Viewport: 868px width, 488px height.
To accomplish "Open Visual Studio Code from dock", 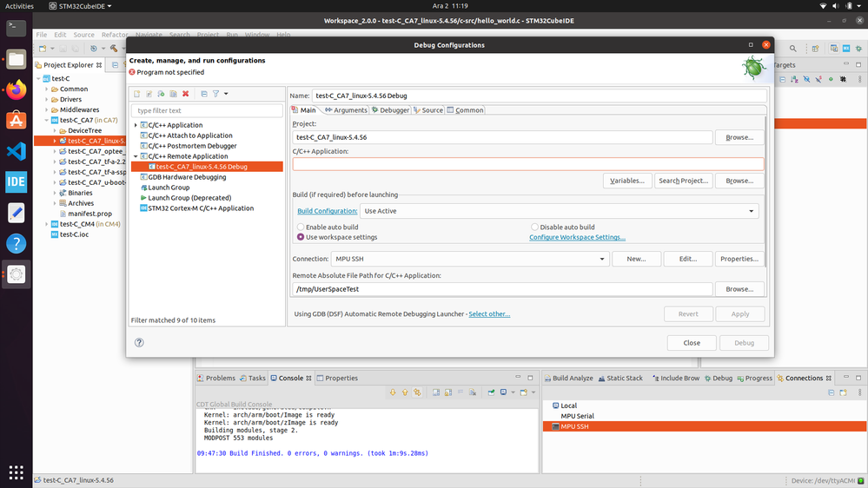I will [x=16, y=151].
